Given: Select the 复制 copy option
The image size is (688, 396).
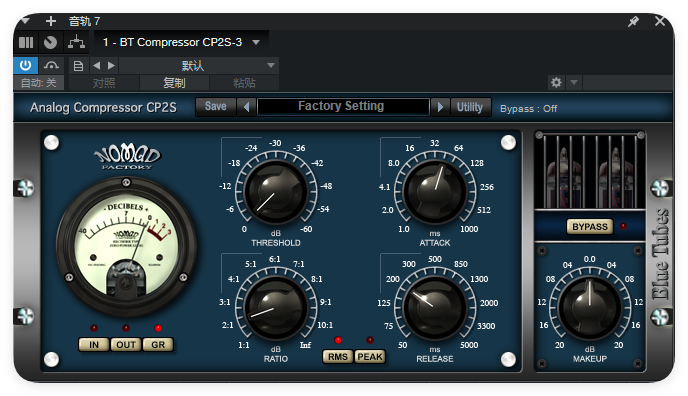Looking at the screenshot, I should (174, 83).
